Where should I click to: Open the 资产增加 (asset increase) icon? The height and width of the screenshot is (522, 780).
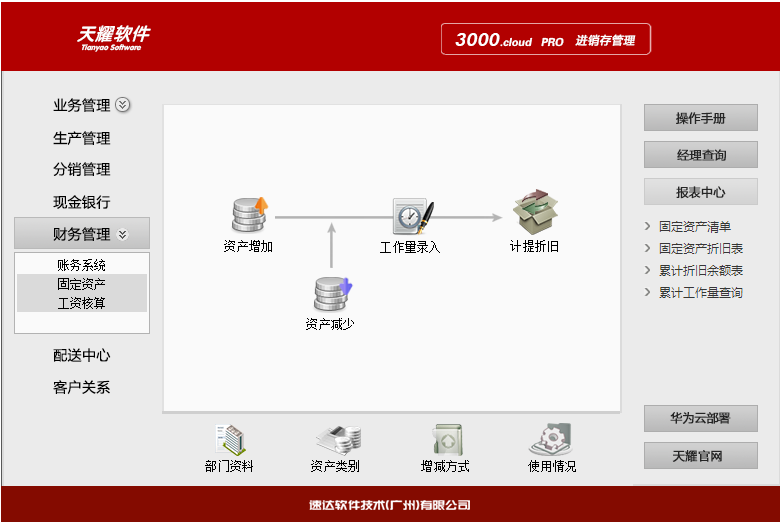pos(249,215)
